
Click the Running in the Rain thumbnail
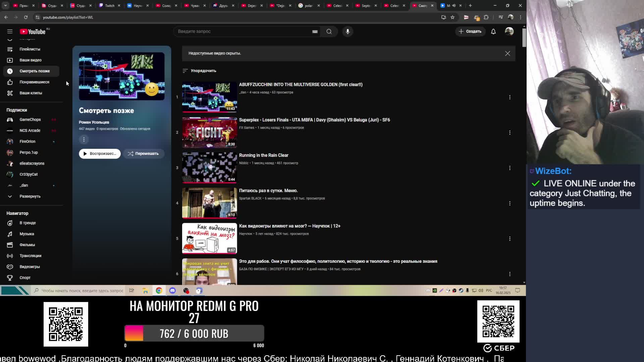(209, 168)
